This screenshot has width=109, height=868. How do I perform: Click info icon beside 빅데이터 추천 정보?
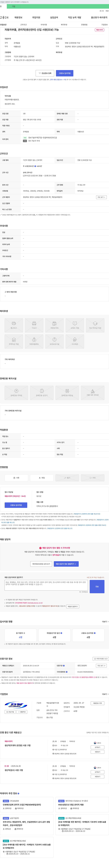pyautogui.click(x=18, y=794)
